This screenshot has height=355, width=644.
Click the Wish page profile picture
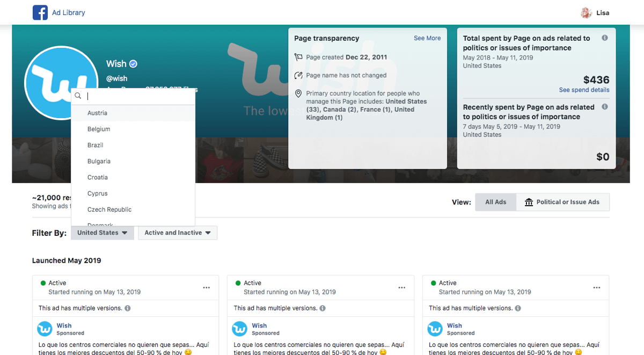[62, 83]
